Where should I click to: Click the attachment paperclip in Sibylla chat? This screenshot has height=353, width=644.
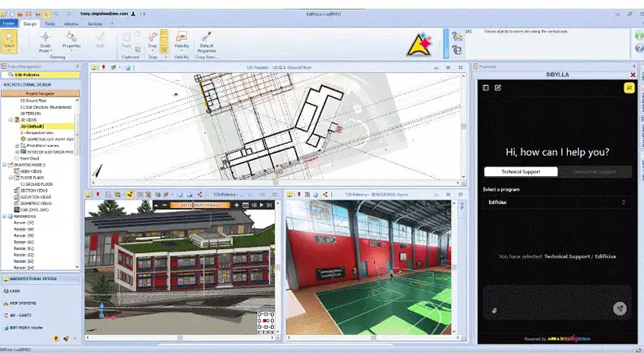[x=494, y=309]
